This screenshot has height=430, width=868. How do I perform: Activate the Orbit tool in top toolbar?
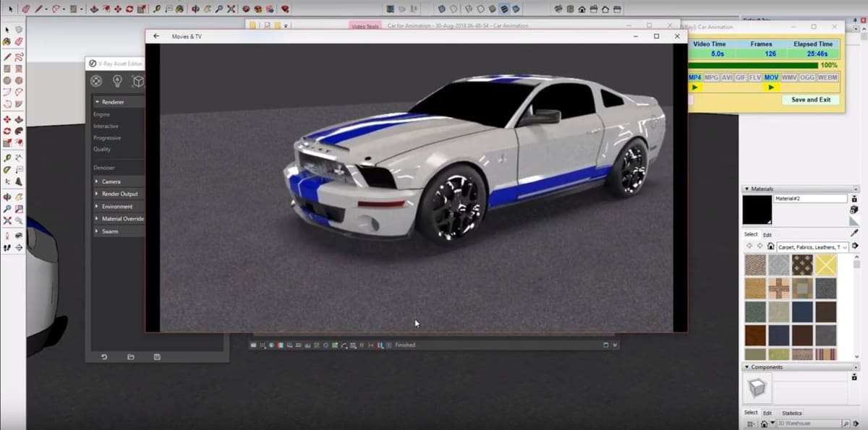(195, 9)
